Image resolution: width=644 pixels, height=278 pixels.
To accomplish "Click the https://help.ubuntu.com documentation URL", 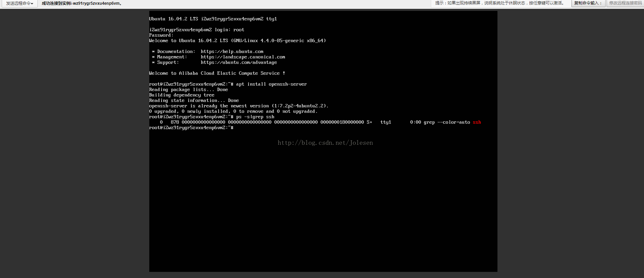I will [x=232, y=52].
